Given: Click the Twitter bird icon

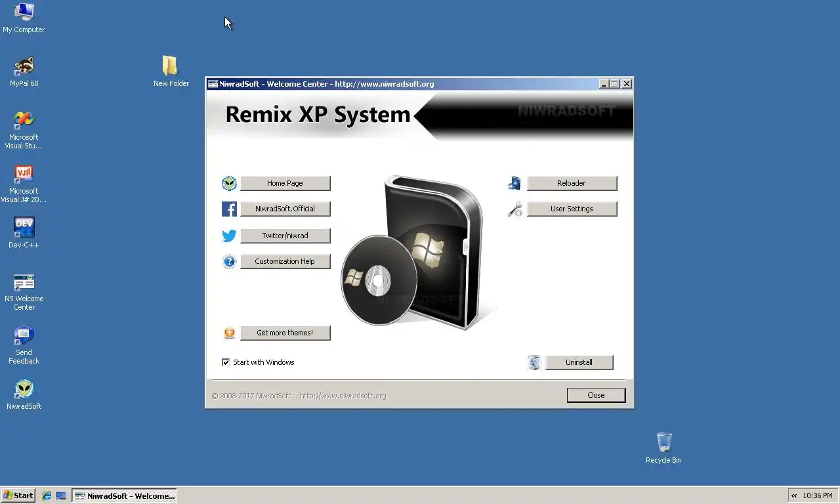Looking at the screenshot, I should tap(229, 236).
